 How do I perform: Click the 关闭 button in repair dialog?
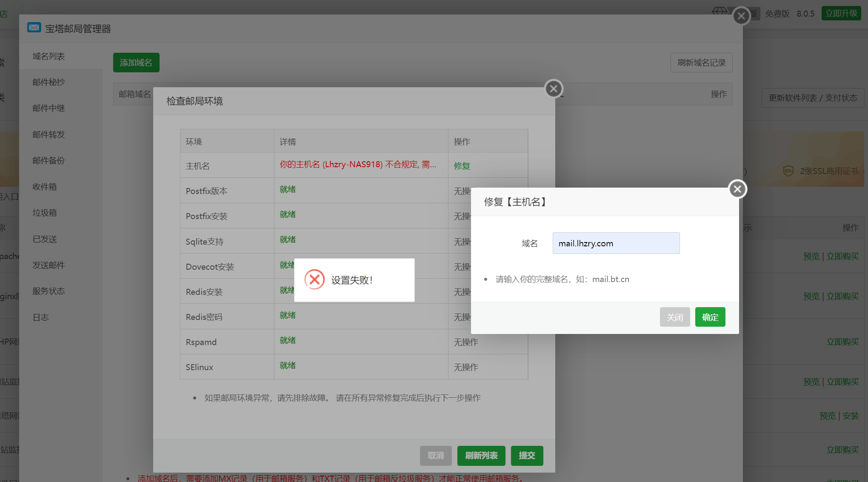click(675, 317)
